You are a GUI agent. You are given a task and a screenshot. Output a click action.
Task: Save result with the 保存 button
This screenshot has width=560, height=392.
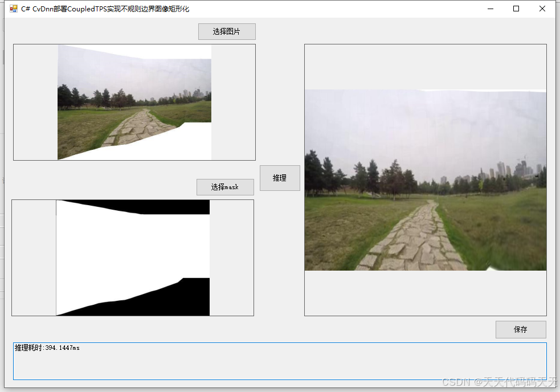point(521,329)
